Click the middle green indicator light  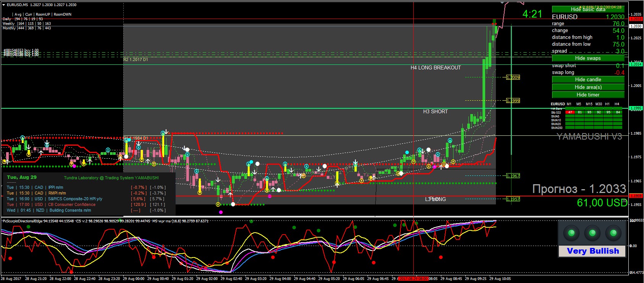click(592, 233)
